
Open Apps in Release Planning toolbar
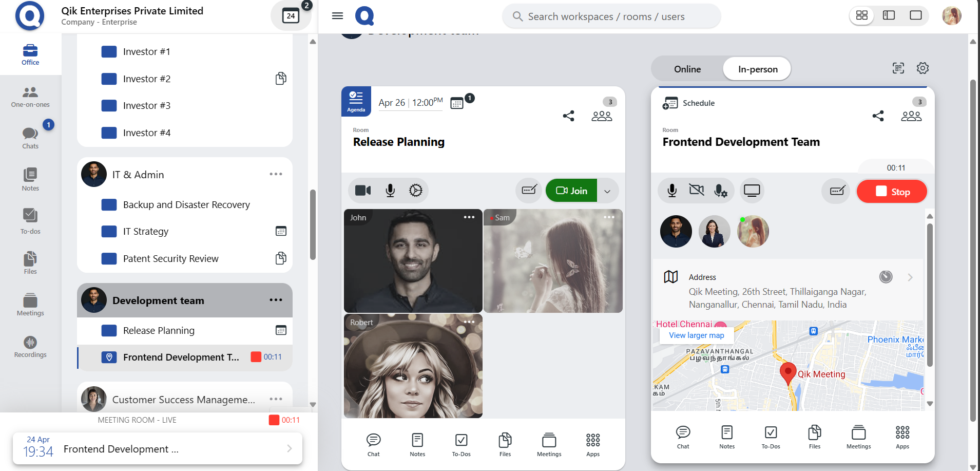(592, 444)
